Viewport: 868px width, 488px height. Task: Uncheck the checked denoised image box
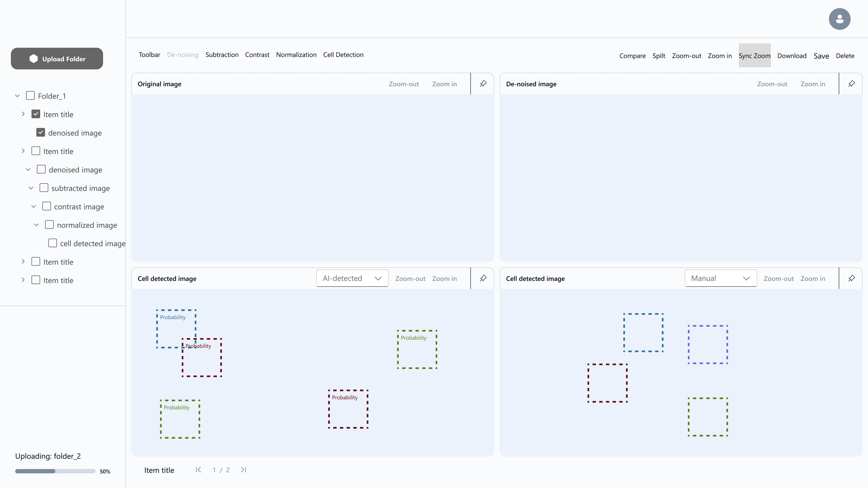(x=41, y=132)
